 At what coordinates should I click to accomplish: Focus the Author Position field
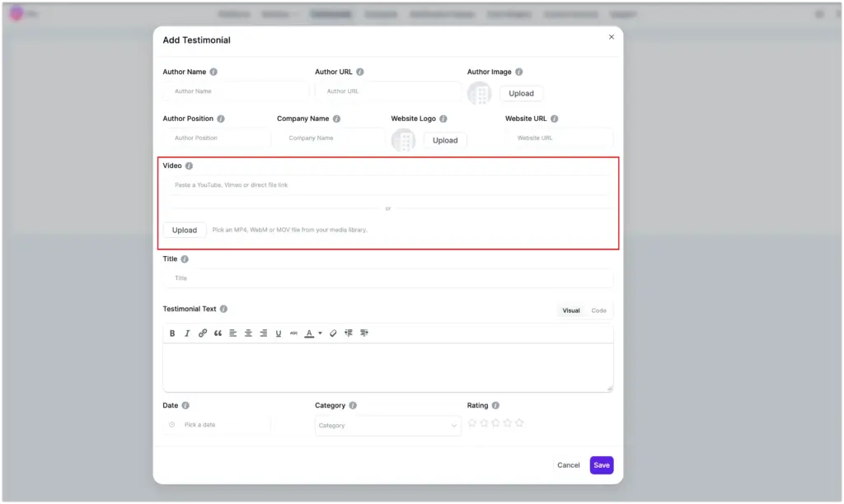click(x=217, y=138)
